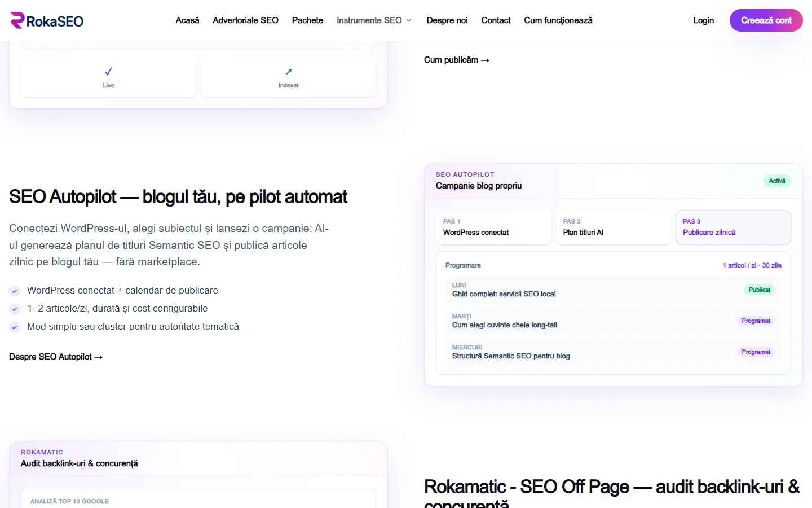Screen dimensions: 812x508
Task: Open the Contact page
Action: [496, 20]
